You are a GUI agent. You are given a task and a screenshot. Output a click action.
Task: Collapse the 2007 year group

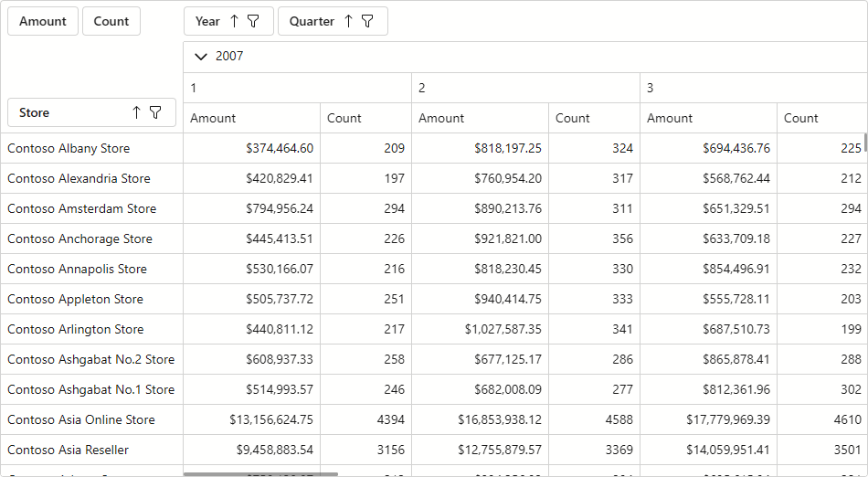pyautogui.click(x=201, y=57)
